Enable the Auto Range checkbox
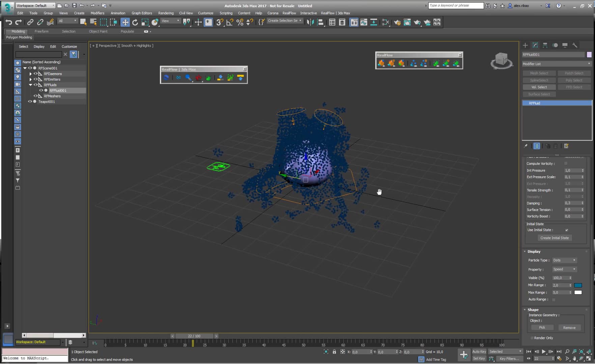Image resolution: width=595 pixels, height=364 pixels. (x=554, y=299)
